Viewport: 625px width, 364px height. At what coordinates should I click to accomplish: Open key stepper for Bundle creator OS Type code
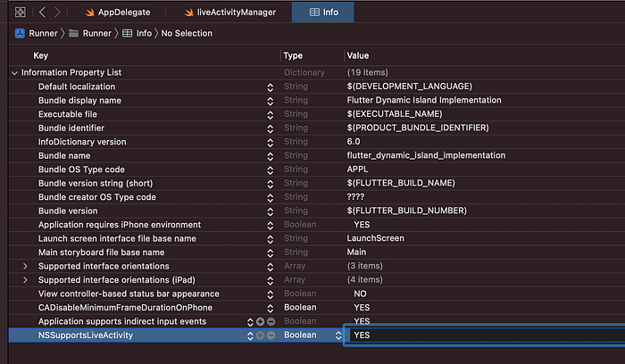pyautogui.click(x=271, y=198)
